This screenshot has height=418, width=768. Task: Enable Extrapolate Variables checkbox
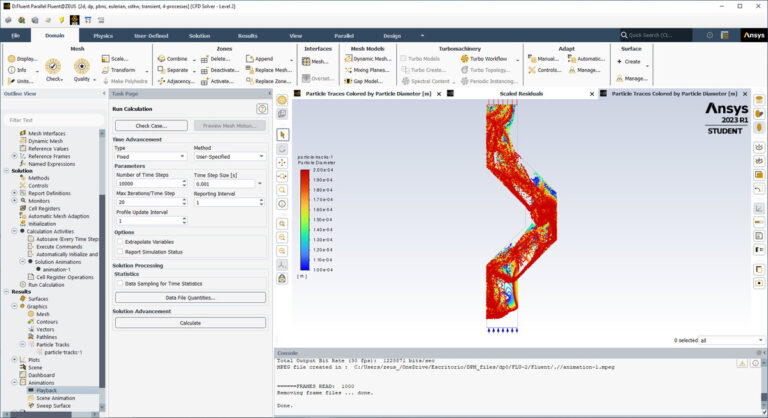click(120, 242)
